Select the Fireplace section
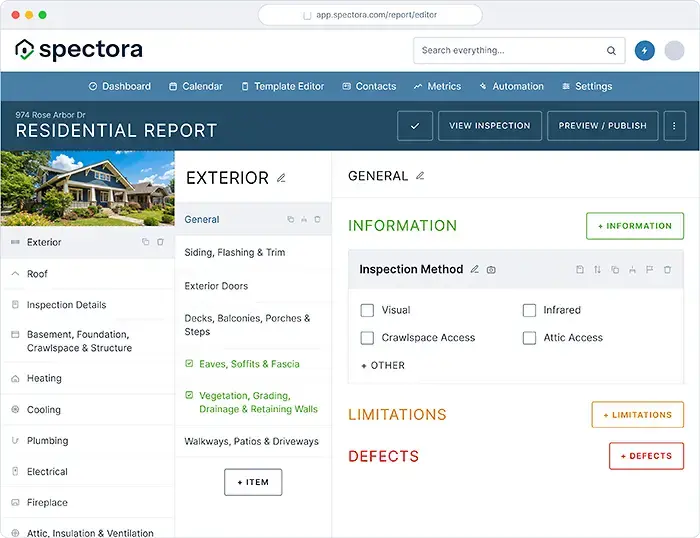This screenshot has width=700, height=538. pos(88,502)
